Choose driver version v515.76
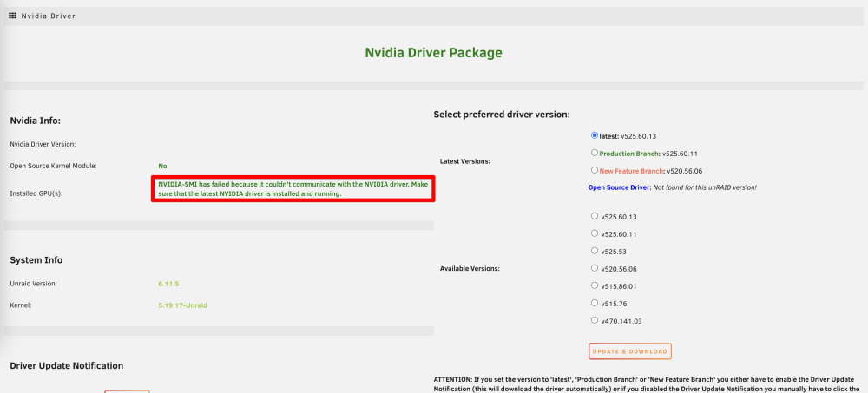Screen dimensions: 868x393 (x=595, y=303)
